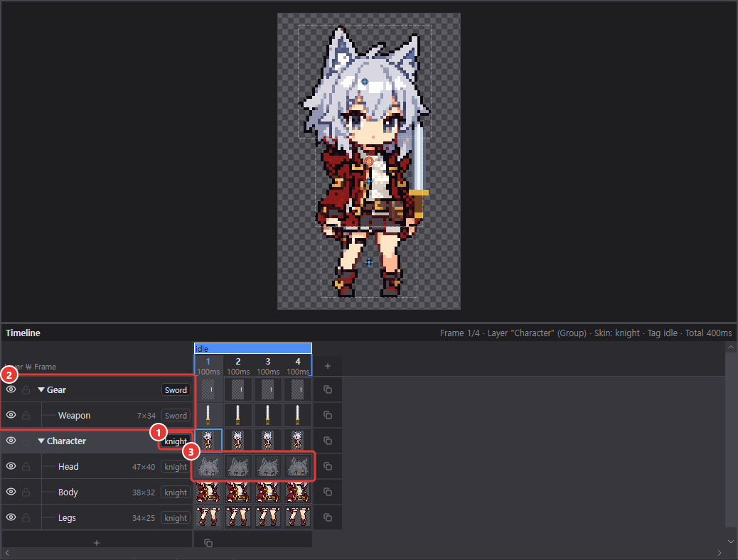The height and width of the screenshot is (560, 738).
Task: Click the copy icon in the Legs row
Action: (x=328, y=517)
